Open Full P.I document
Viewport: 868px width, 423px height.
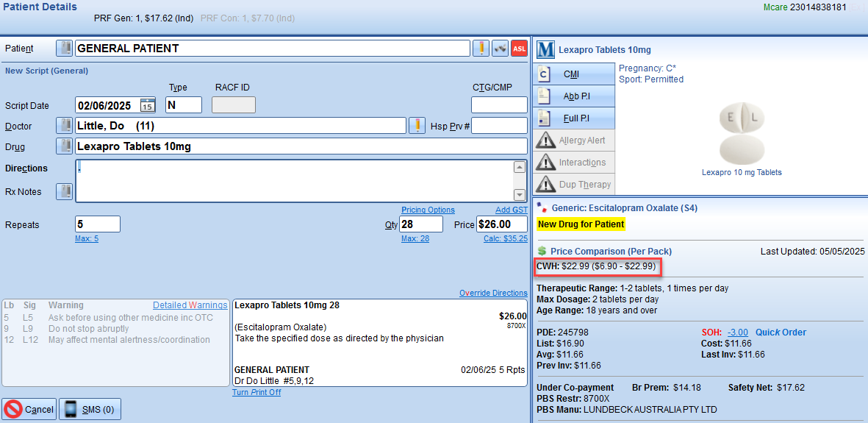point(574,118)
